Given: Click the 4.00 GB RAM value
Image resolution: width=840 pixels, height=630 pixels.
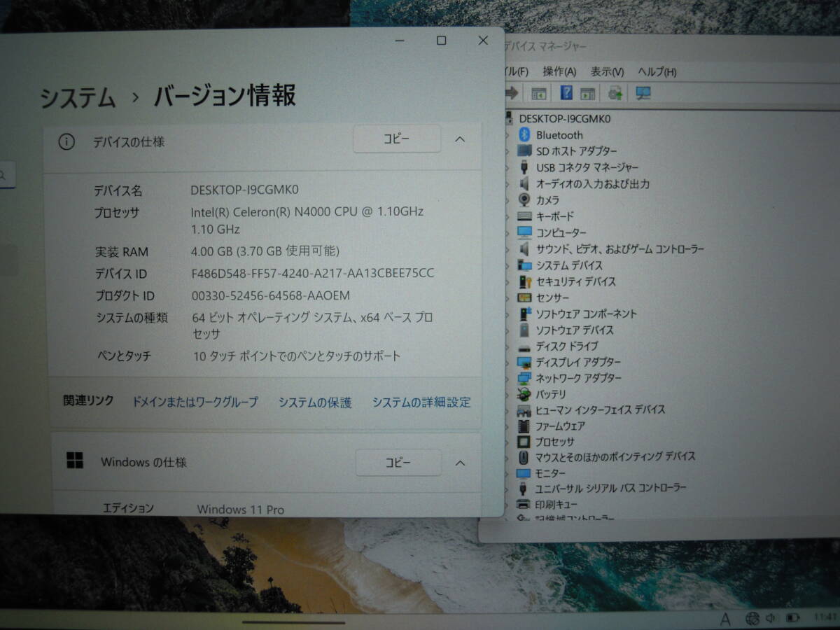Looking at the screenshot, I should (x=266, y=251).
